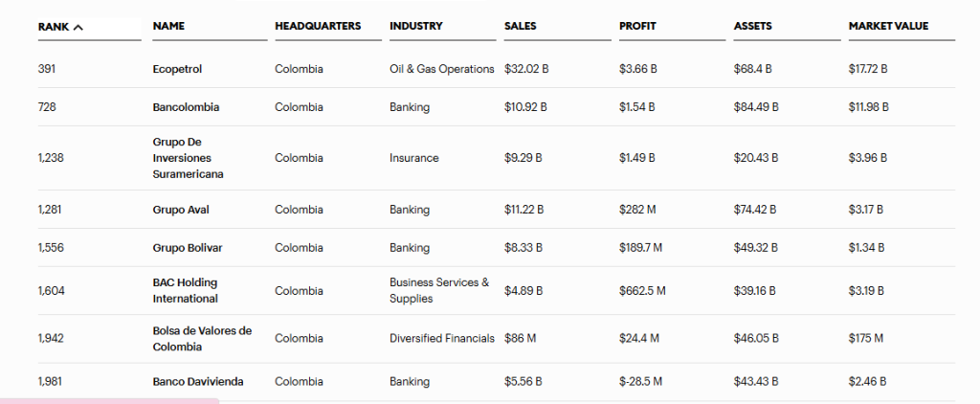
Task: Select rank value 1,942
Action: [51, 338]
